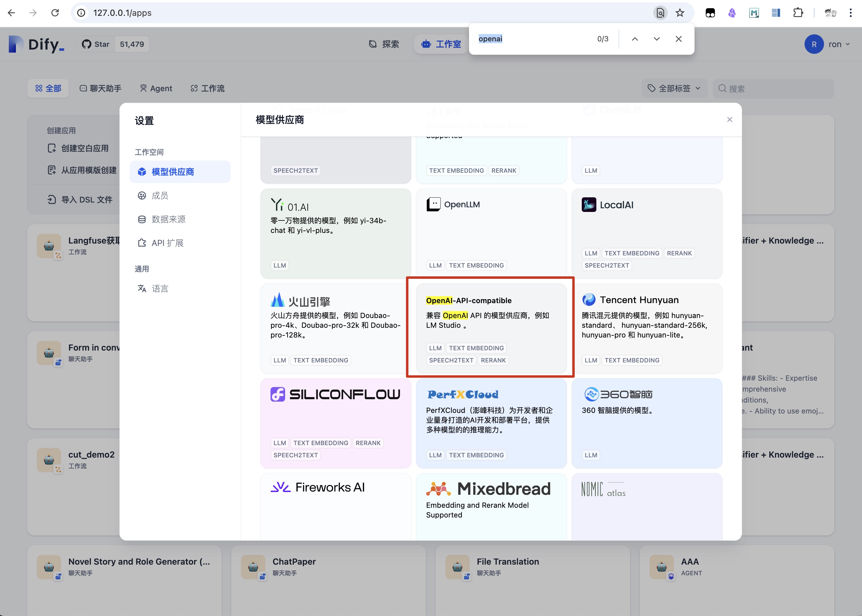
Task: Click the LocalAI provider icon
Action: [588, 205]
